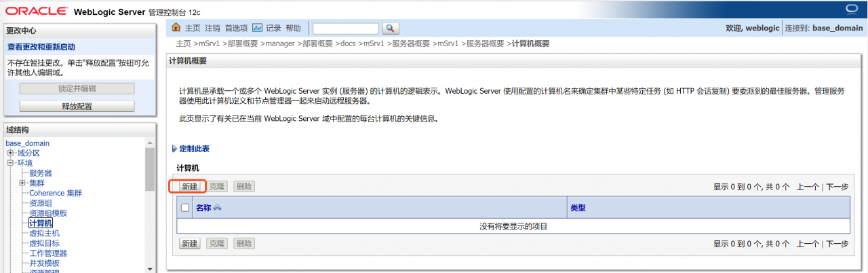Click the record icon beside 记录

[x=257, y=28]
